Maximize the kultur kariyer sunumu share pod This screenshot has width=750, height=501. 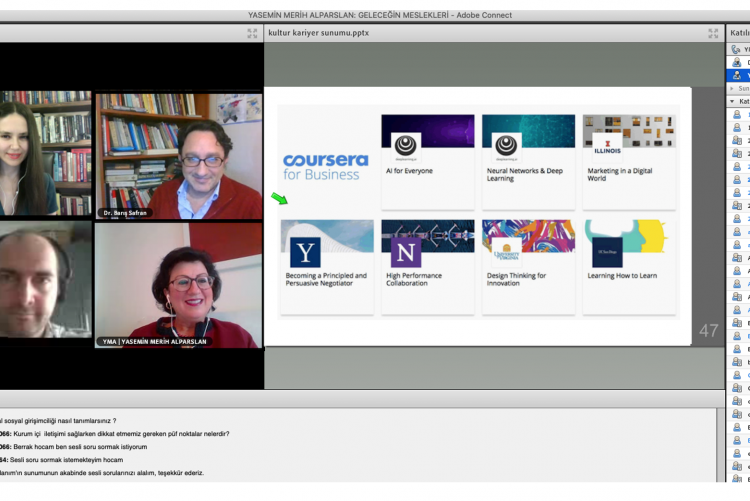(x=713, y=33)
